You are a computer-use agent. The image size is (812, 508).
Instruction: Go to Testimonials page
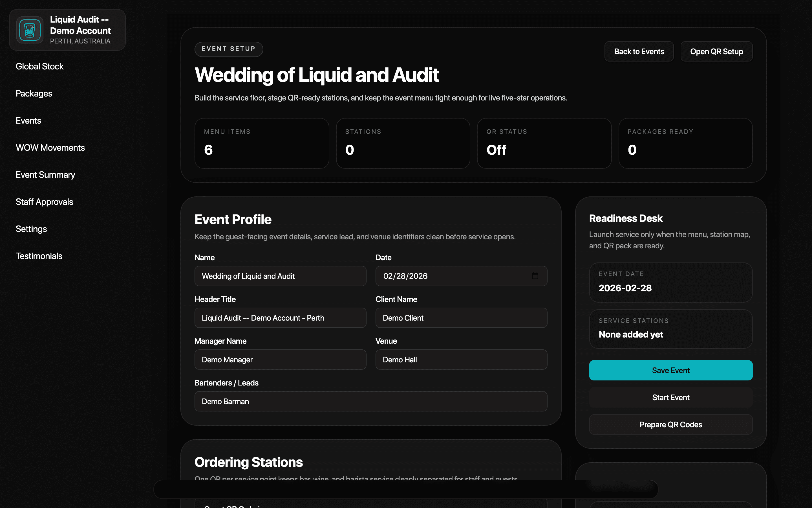click(x=39, y=256)
